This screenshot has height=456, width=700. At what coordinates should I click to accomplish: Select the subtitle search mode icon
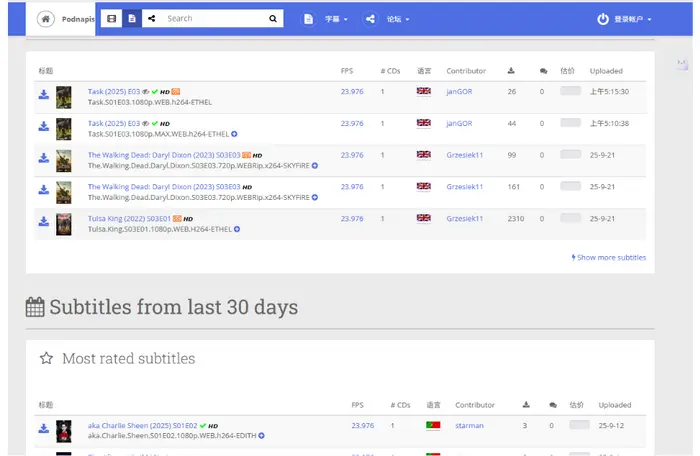pyautogui.click(x=131, y=19)
